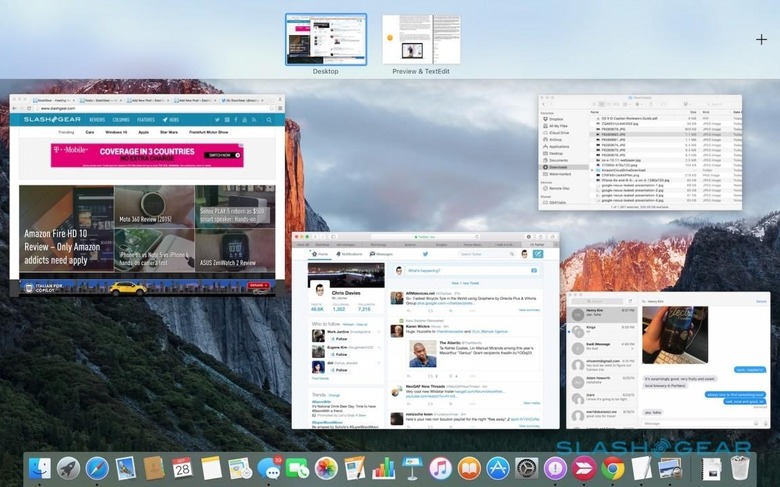The image size is (780, 487).
Task: Open Finder from the Dock
Action: click(x=39, y=468)
